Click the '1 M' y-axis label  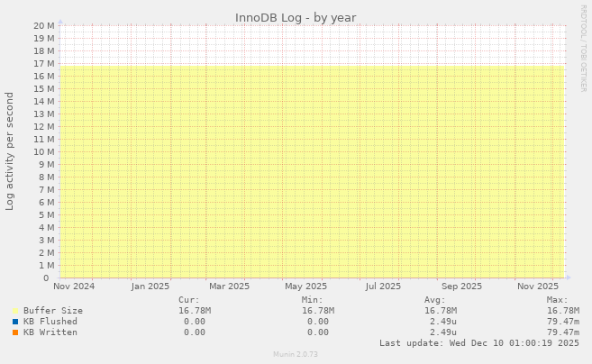click(x=47, y=266)
